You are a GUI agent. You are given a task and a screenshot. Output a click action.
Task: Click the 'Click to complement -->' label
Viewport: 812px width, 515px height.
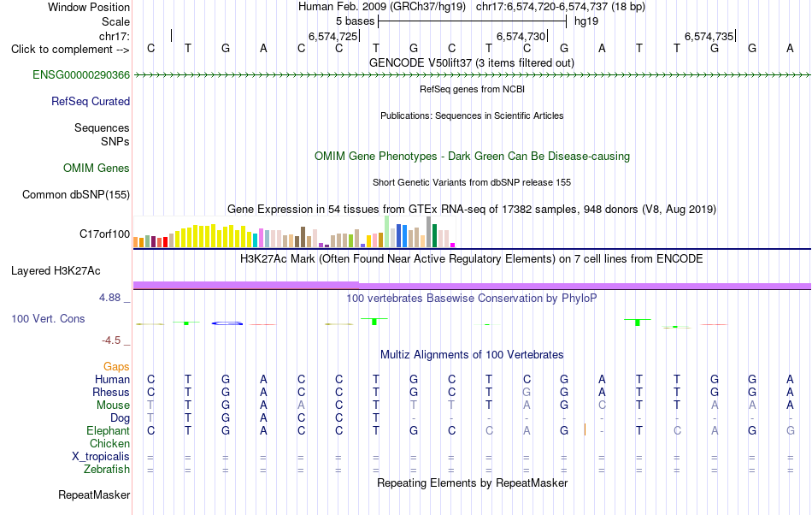tap(70, 50)
